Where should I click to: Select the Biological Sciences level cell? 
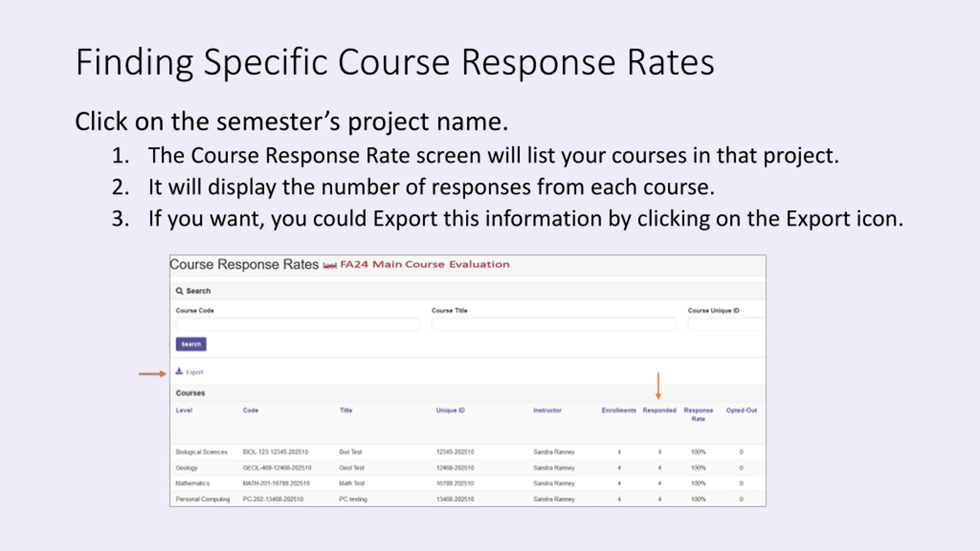click(201, 452)
